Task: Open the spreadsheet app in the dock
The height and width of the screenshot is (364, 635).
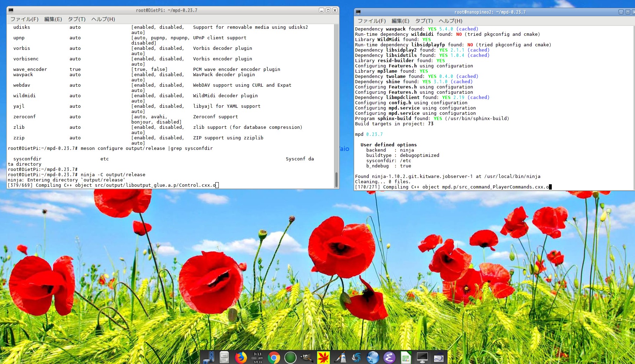Action: 406,357
